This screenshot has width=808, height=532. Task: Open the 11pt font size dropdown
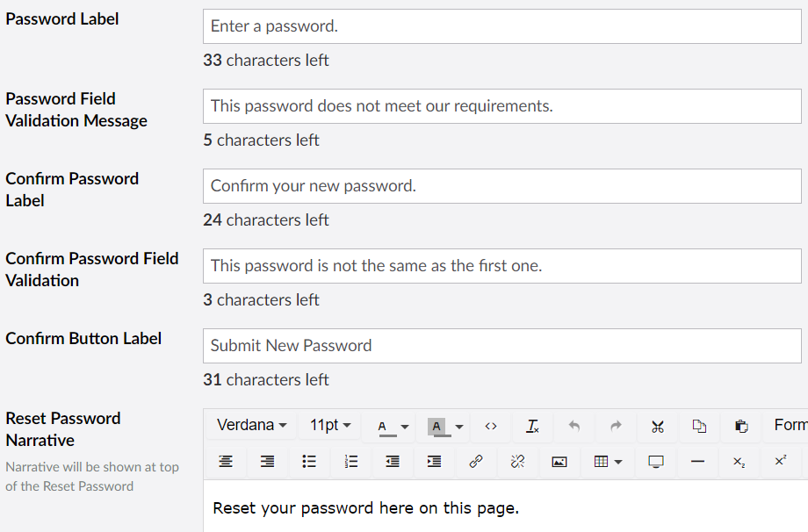(x=329, y=425)
